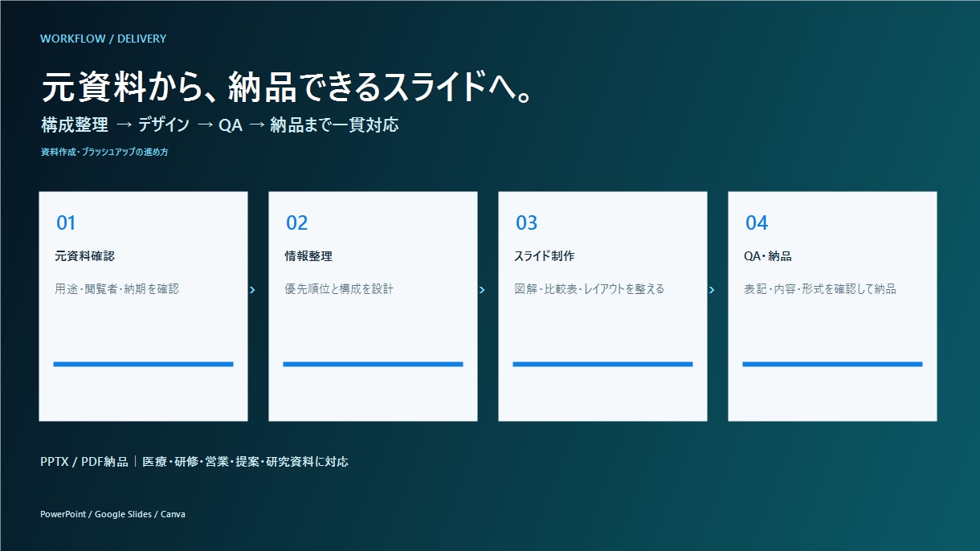
Task: Click the footer PowerPoint / Google Slides / Canva
Action: click(112, 514)
